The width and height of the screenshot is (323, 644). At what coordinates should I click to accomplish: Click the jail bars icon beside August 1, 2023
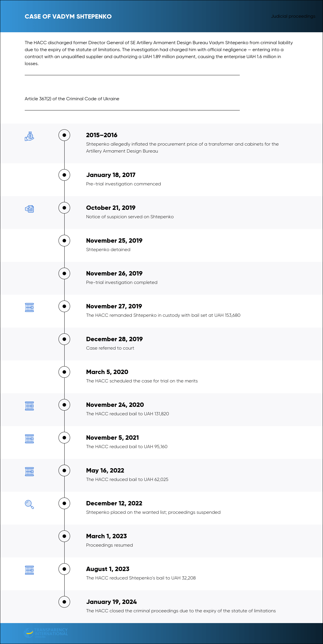(29, 570)
